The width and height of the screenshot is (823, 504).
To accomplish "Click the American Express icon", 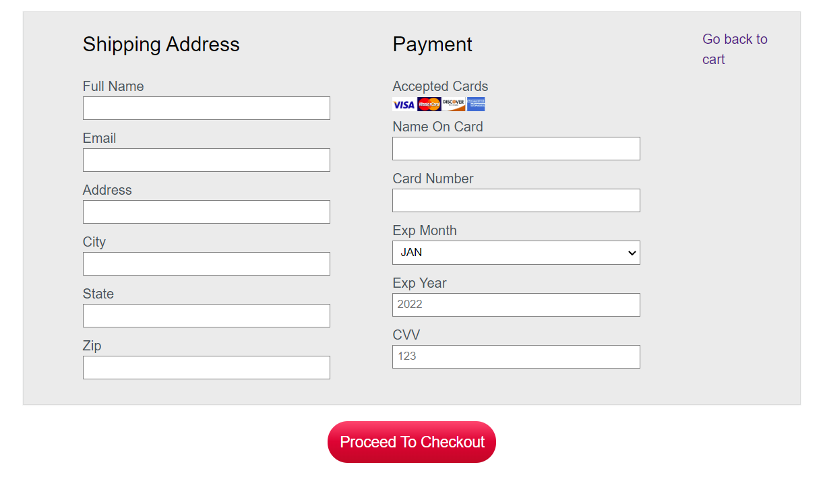I will (475, 104).
